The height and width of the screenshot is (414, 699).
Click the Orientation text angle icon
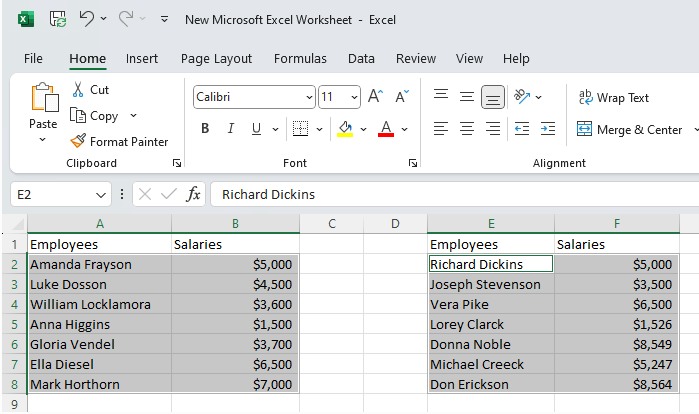pos(521,97)
